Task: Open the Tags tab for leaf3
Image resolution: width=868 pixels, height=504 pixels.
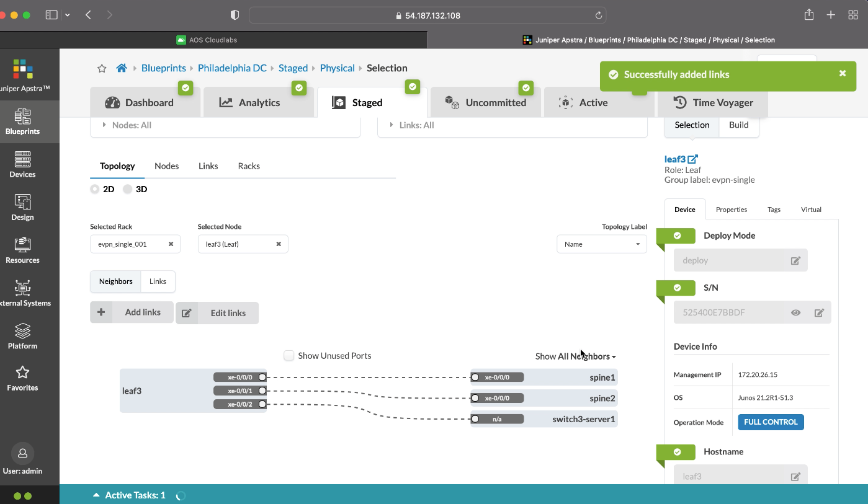Action: (x=774, y=210)
